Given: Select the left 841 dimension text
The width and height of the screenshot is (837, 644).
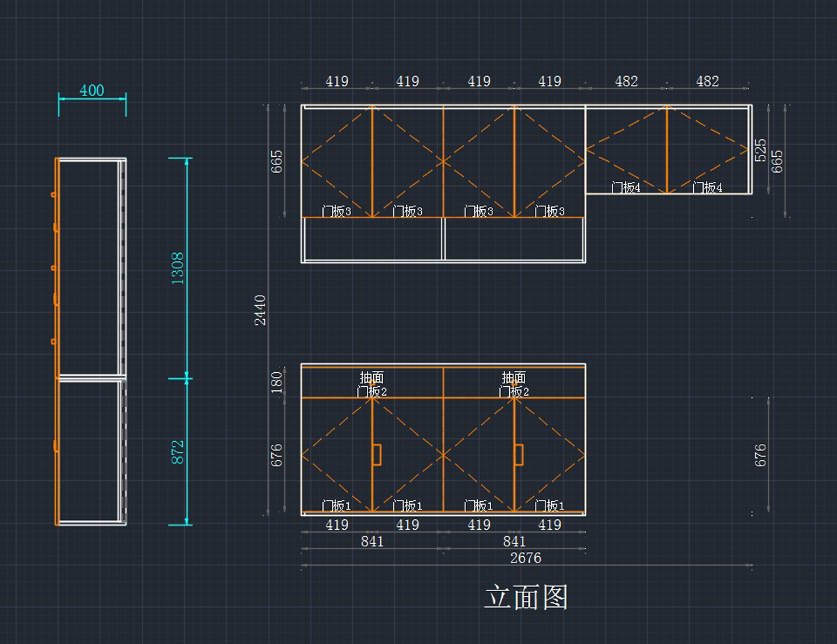Looking at the screenshot, I should click(x=372, y=542).
